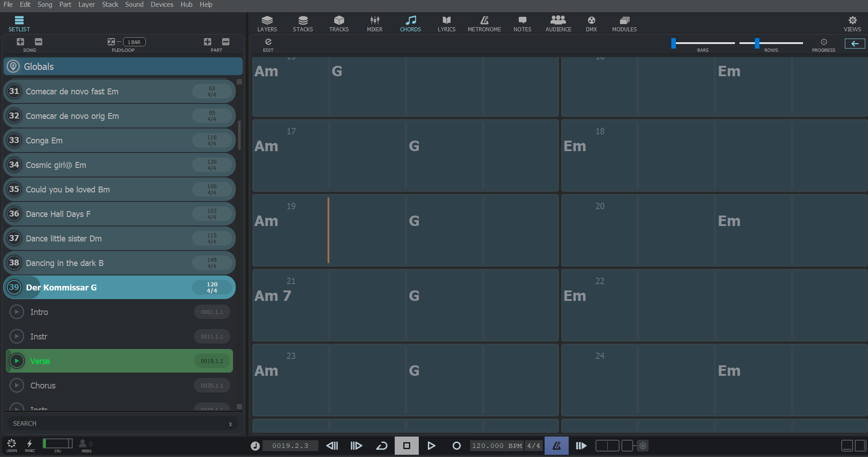
Task: Open the DMX view
Action: (591, 24)
